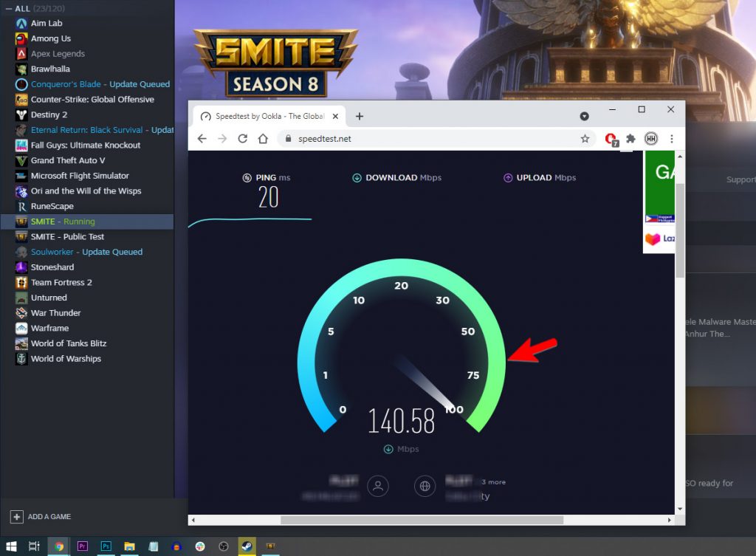Image resolution: width=756 pixels, height=556 pixels.
Task: Click Grand Theft Auto V icon
Action: click(21, 160)
